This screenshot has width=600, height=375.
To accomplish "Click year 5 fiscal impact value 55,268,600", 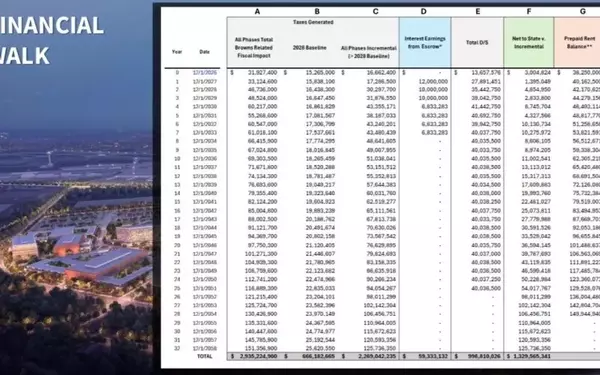I will [262, 116].
